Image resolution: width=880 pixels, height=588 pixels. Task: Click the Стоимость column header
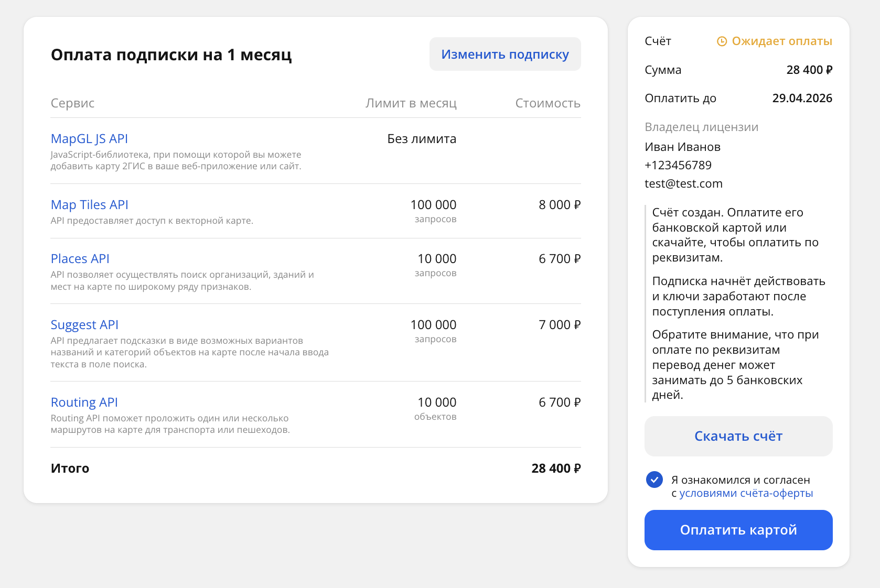[x=548, y=103]
